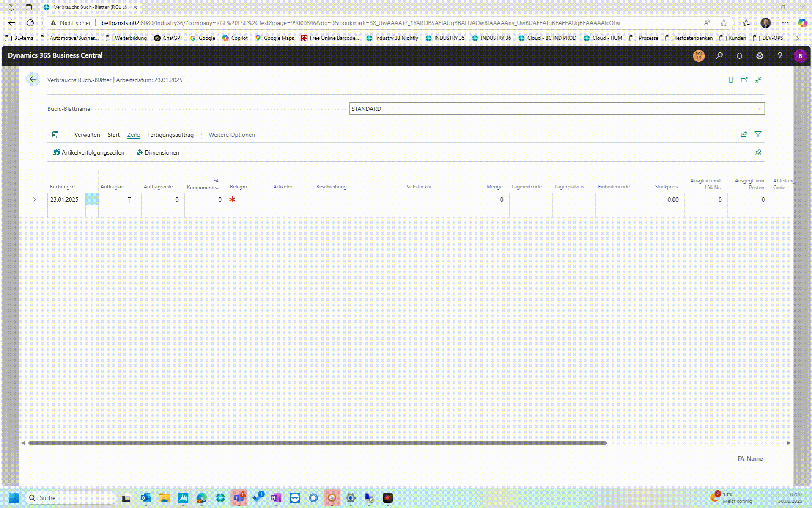Viewport: 812px width, 508px height.
Task: Open the notifications bell
Action: pyautogui.click(x=739, y=55)
